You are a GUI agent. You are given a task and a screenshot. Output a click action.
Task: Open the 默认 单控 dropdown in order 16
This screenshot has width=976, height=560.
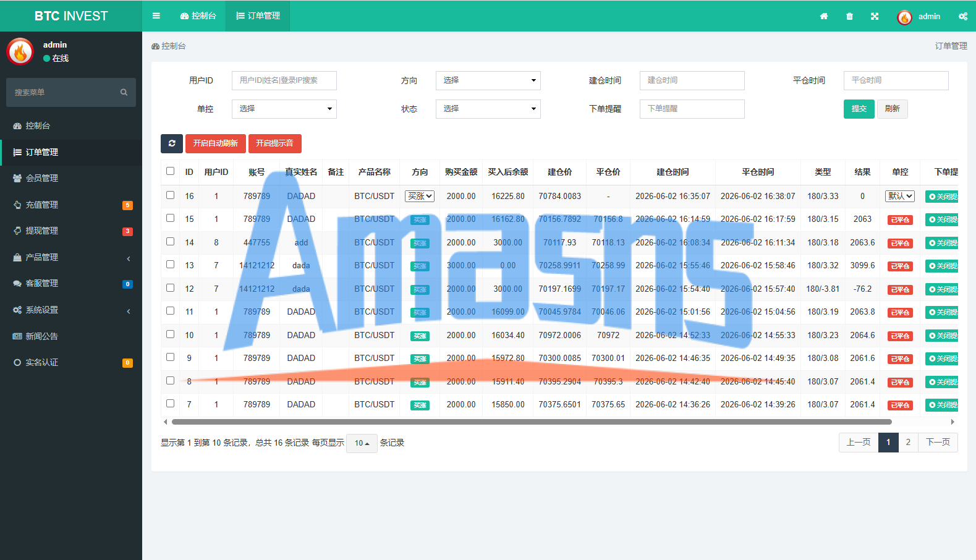(x=900, y=196)
